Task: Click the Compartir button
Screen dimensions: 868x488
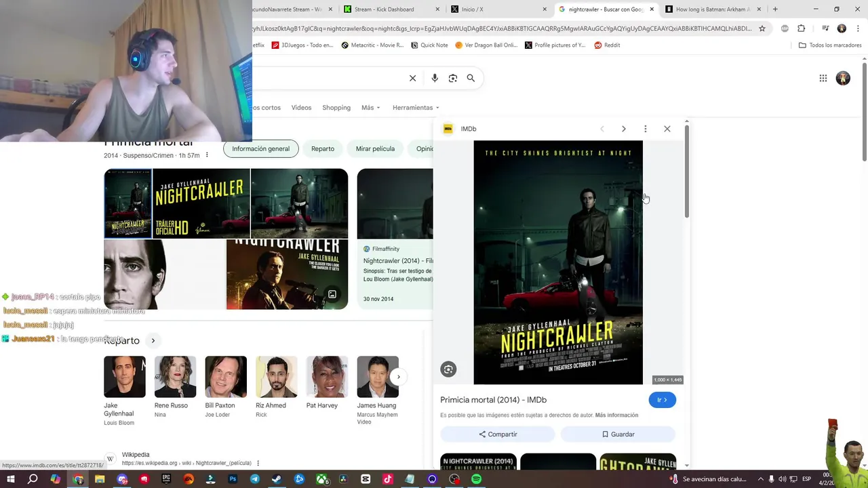Action: (x=498, y=434)
